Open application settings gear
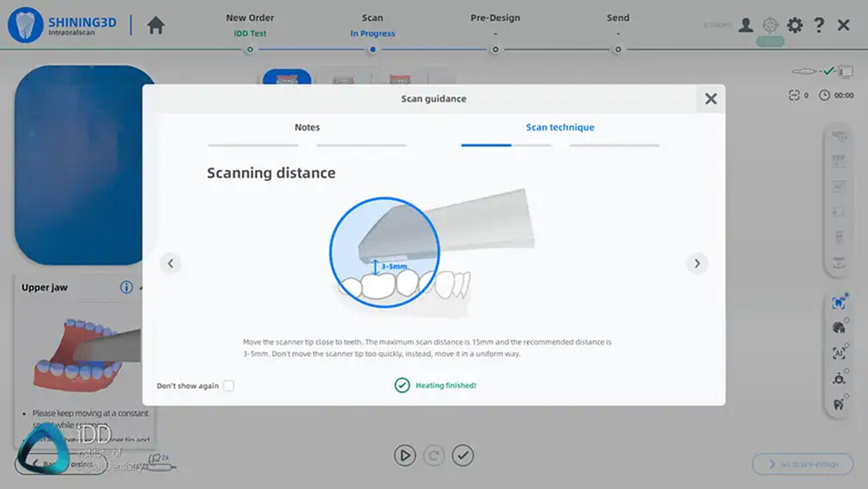868x489 pixels. click(x=794, y=25)
